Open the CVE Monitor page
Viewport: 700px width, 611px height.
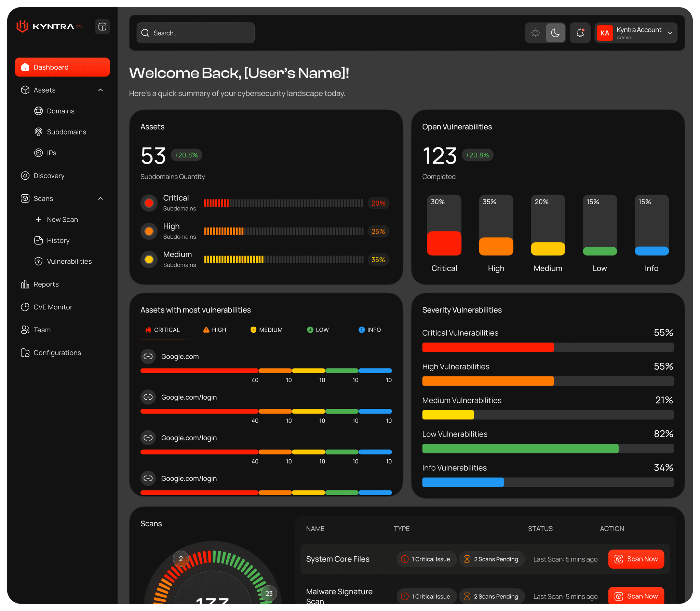(x=53, y=307)
